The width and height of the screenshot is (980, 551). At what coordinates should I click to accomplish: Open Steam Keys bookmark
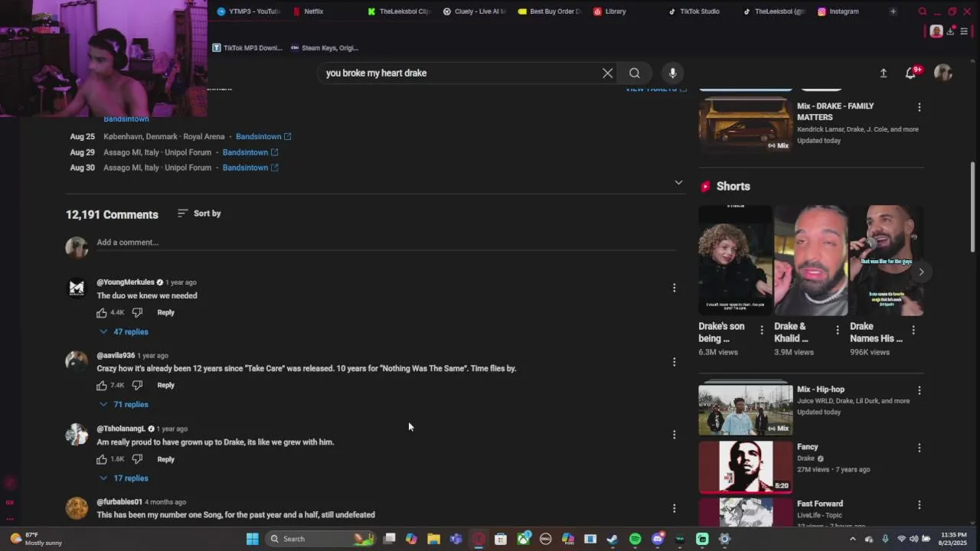(325, 47)
